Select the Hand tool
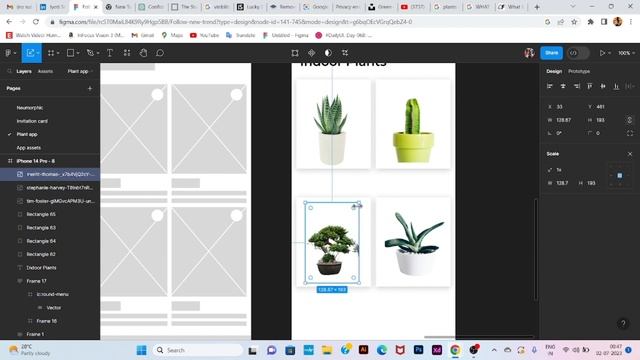 coord(143,53)
